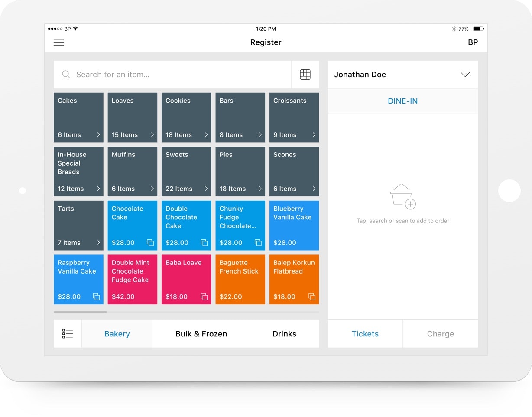Click the Charge button

point(441,334)
